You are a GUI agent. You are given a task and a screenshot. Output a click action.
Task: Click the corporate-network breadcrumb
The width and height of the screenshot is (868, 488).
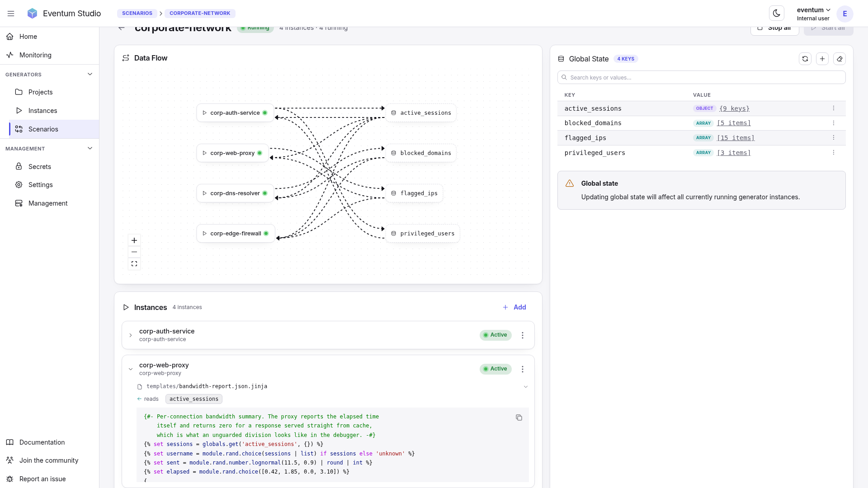200,14
